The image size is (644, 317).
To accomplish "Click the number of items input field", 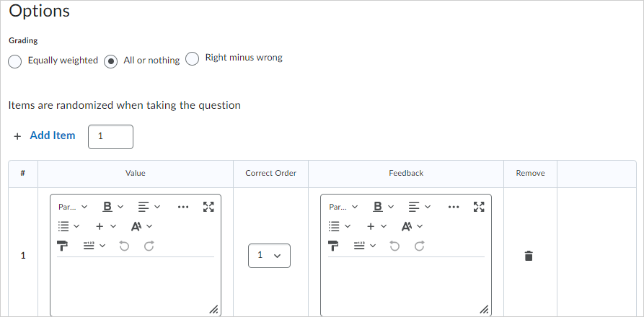I will click(110, 136).
